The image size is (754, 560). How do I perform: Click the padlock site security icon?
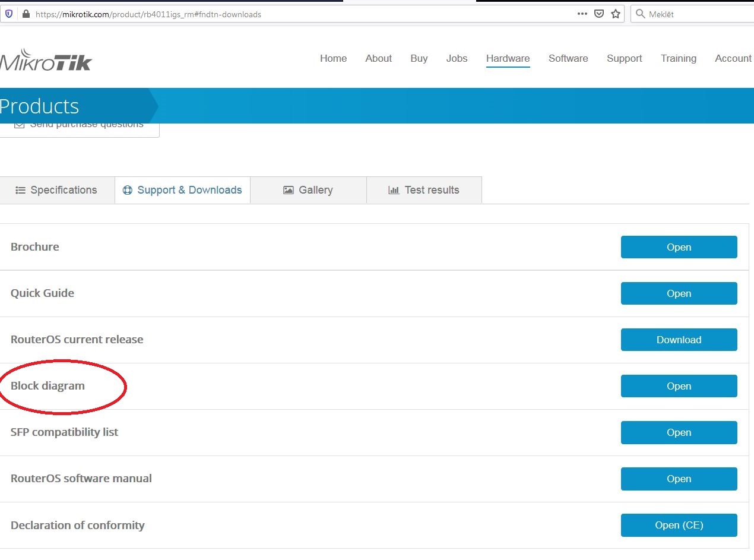pyautogui.click(x=26, y=14)
